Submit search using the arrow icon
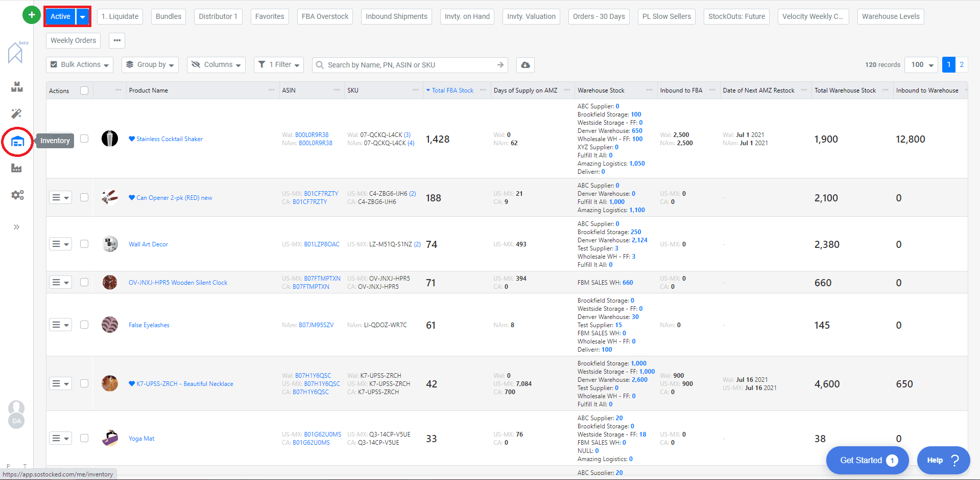Viewport: 980px width, 480px height. click(500, 65)
